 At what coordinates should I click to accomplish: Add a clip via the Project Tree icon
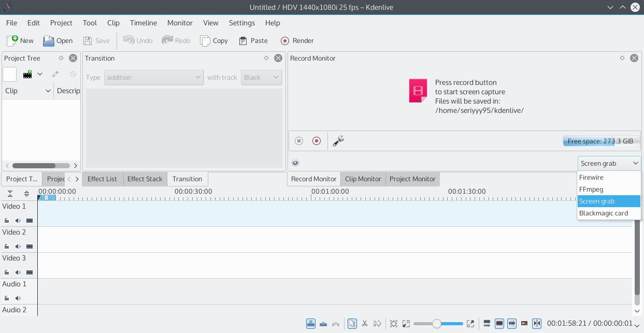tap(27, 74)
